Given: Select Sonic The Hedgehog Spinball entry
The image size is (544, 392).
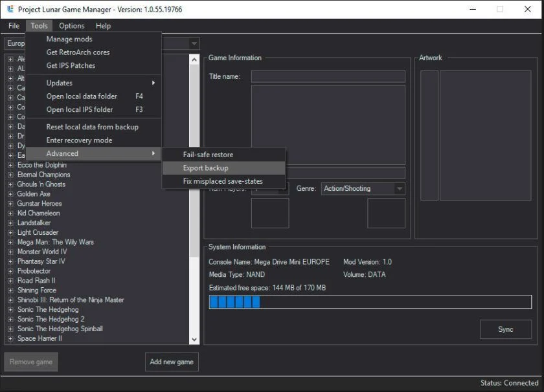Looking at the screenshot, I should [60, 329].
